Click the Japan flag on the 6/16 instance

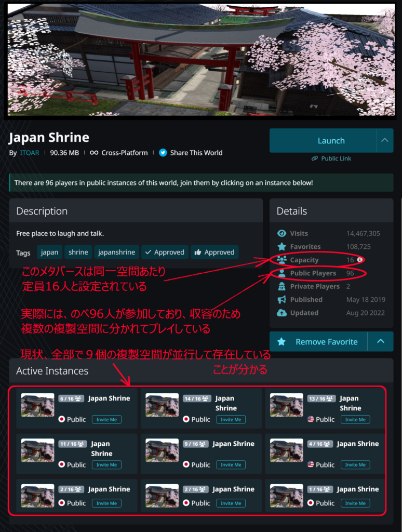pyautogui.click(x=62, y=419)
